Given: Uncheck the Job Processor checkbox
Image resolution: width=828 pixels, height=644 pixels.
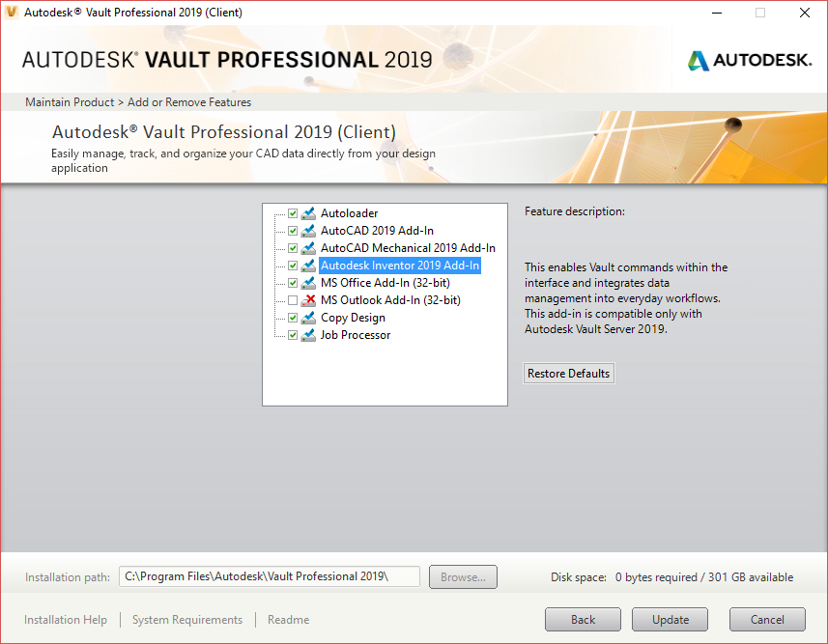Looking at the screenshot, I should pyautogui.click(x=293, y=335).
